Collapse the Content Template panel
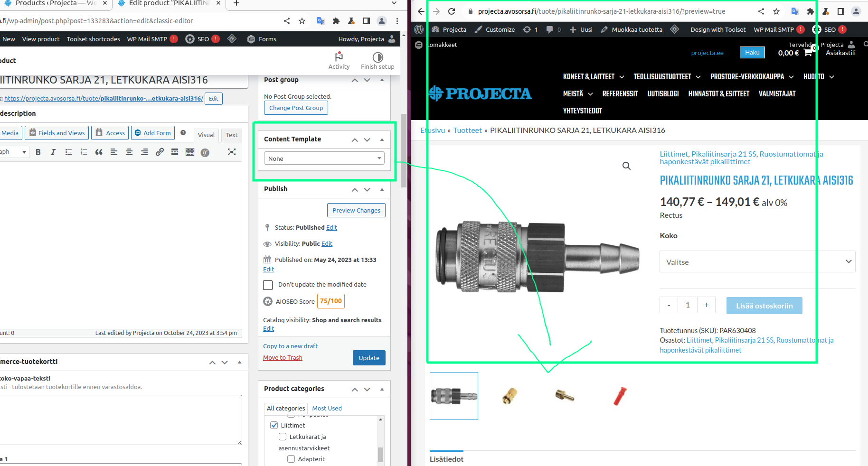The image size is (868, 466). click(382, 140)
